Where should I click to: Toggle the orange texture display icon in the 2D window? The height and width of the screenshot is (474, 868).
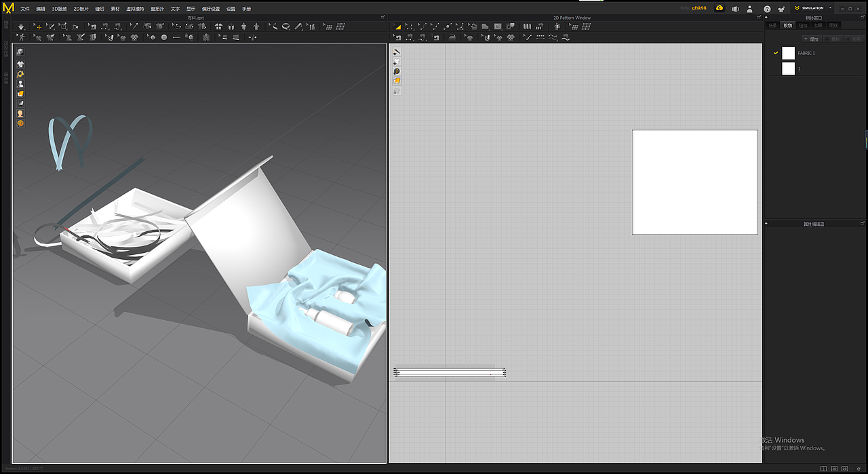point(397,81)
